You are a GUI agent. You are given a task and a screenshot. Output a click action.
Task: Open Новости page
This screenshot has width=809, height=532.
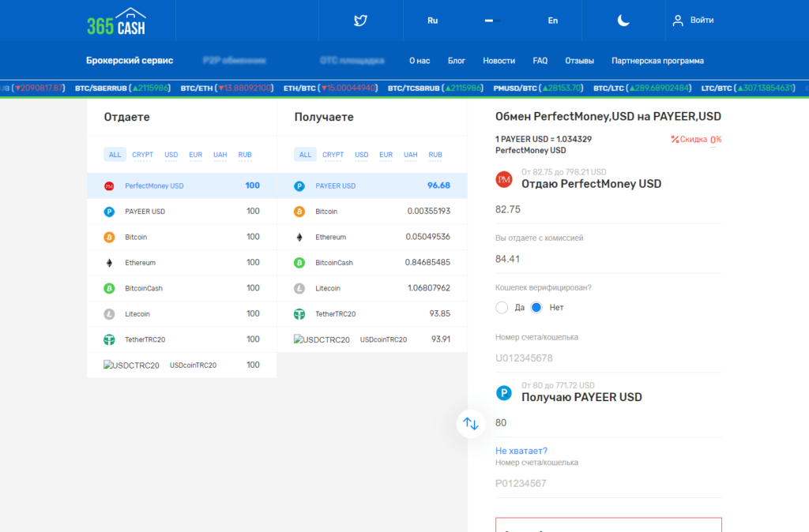click(x=499, y=61)
